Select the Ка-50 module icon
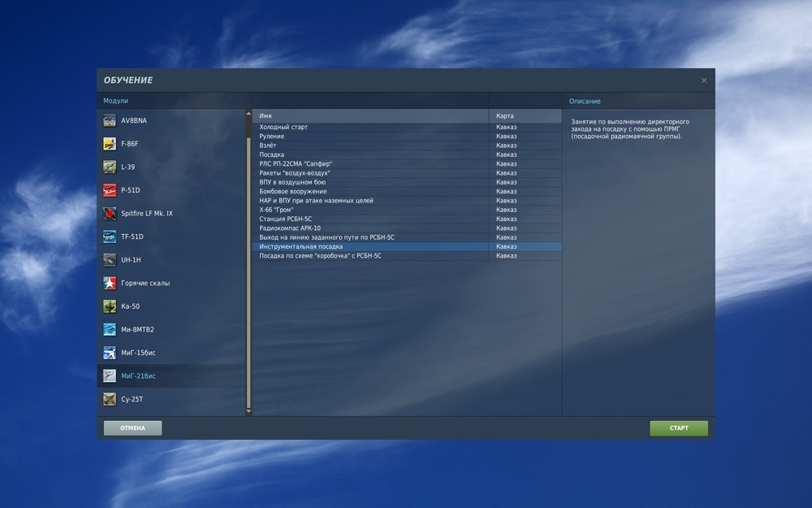Screen dimensions: 812x508 tap(110, 306)
